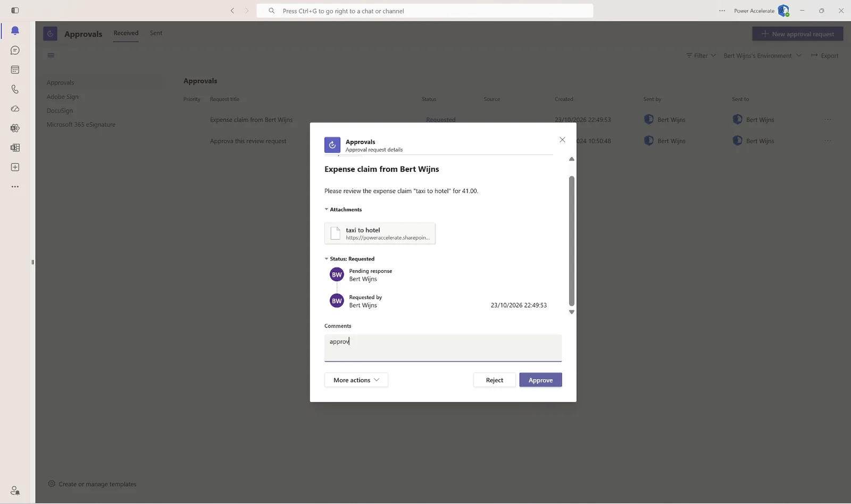This screenshot has height=504, width=851.
Task: Open the More actions dropdown
Action: tap(356, 380)
